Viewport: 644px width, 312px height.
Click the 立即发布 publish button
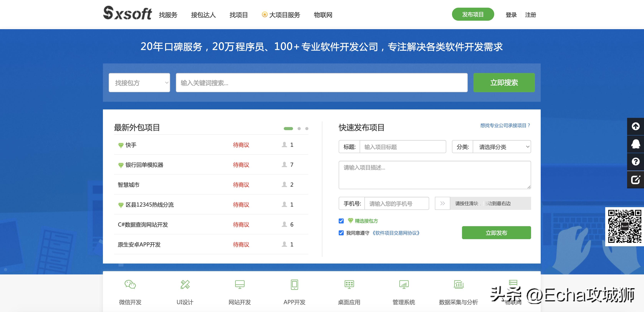[496, 232]
